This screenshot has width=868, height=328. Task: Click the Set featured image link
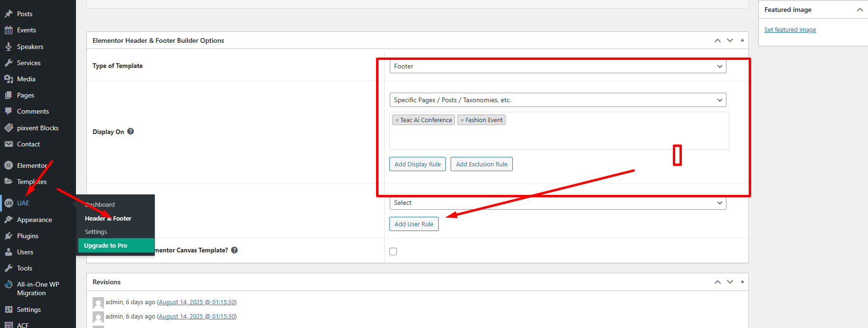click(x=790, y=30)
